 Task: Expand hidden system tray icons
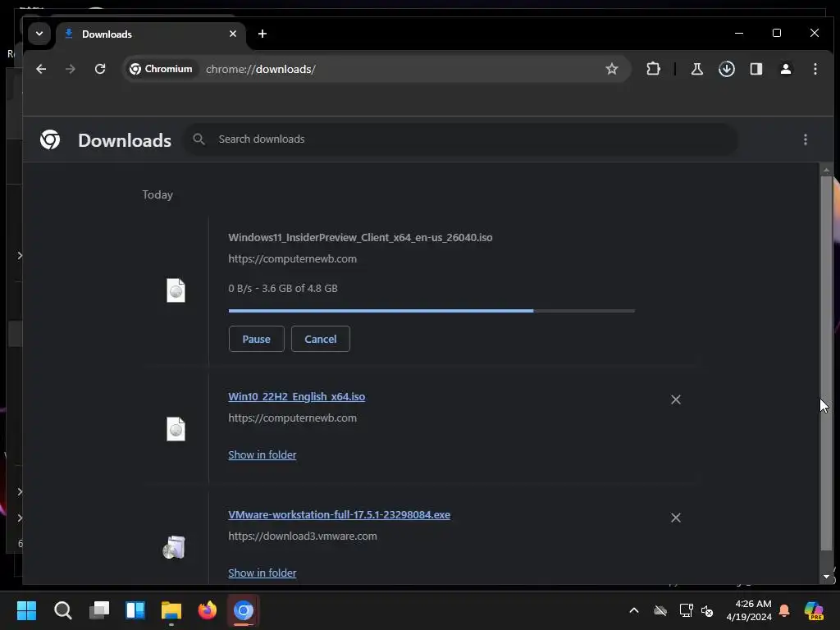point(634,610)
